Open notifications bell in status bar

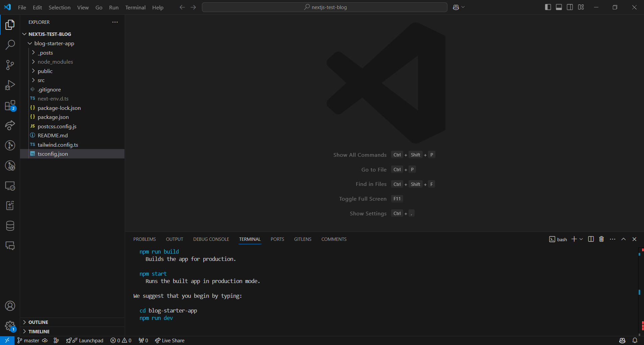coord(635,341)
